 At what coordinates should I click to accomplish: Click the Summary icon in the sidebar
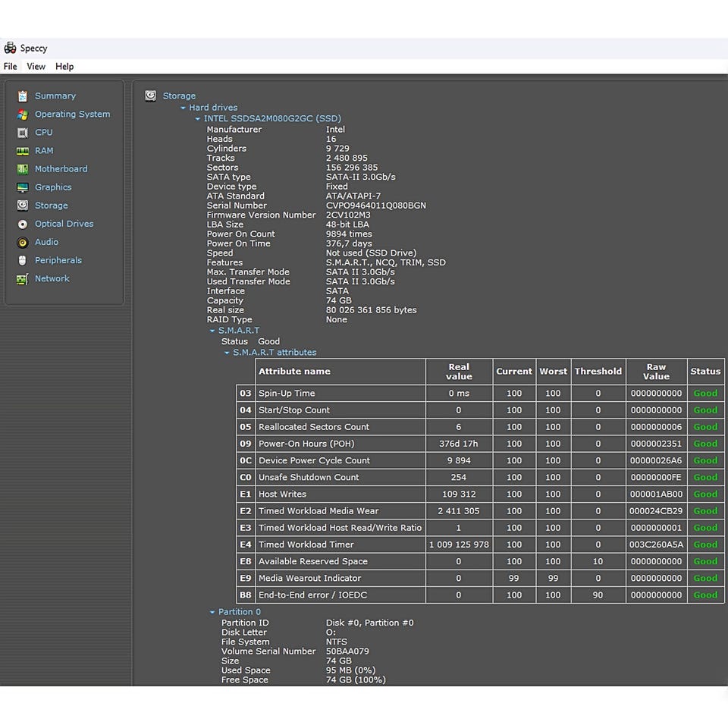pos(23,96)
